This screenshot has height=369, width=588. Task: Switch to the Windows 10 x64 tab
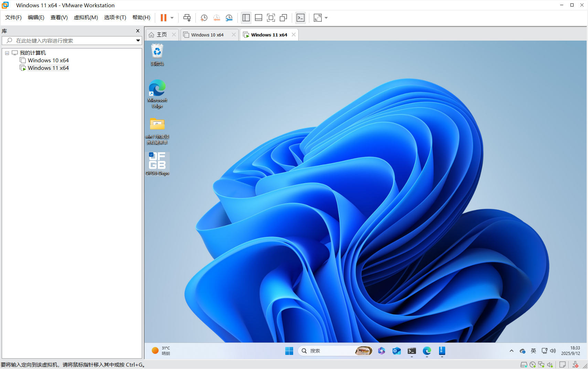(x=207, y=35)
